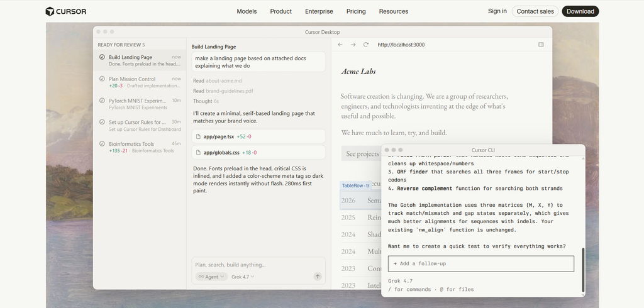Reload the localhost preview
This screenshot has height=308, width=644.
pos(366,45)
